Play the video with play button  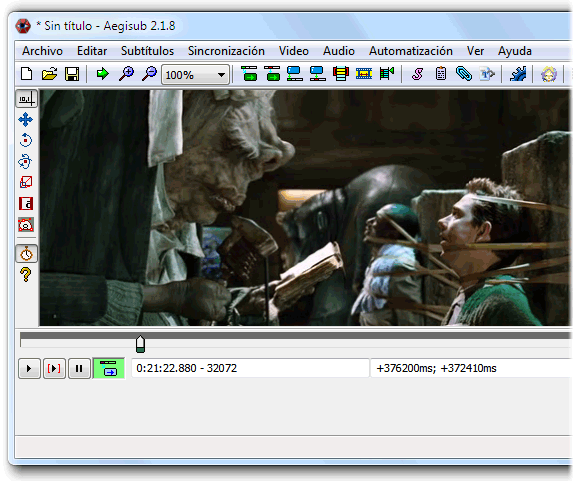coord(29,368)
